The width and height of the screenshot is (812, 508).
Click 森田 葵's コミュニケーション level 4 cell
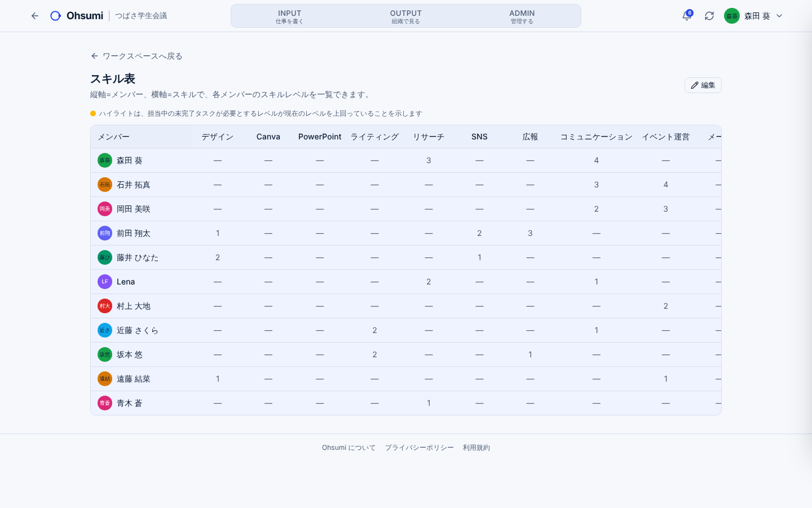(596, 160)
